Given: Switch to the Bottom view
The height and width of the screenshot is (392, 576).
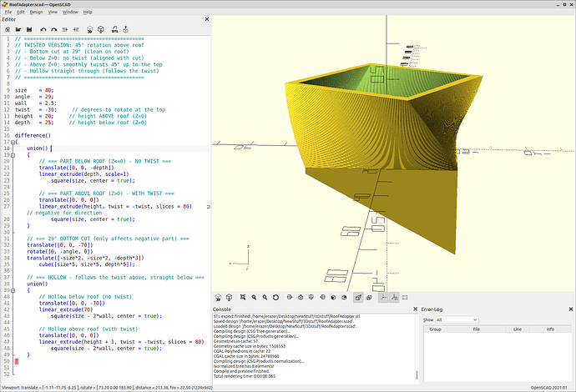Looking at the screenshot, I should 311,297.
